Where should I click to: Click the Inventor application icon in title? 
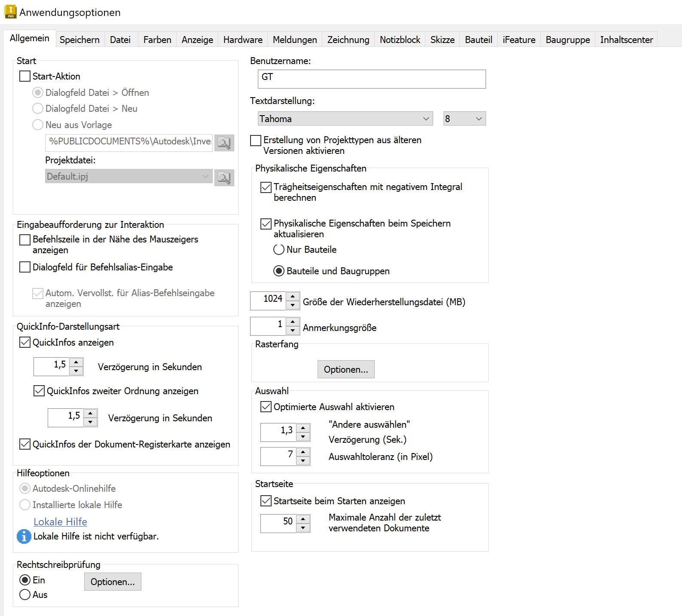coord(10,12)
